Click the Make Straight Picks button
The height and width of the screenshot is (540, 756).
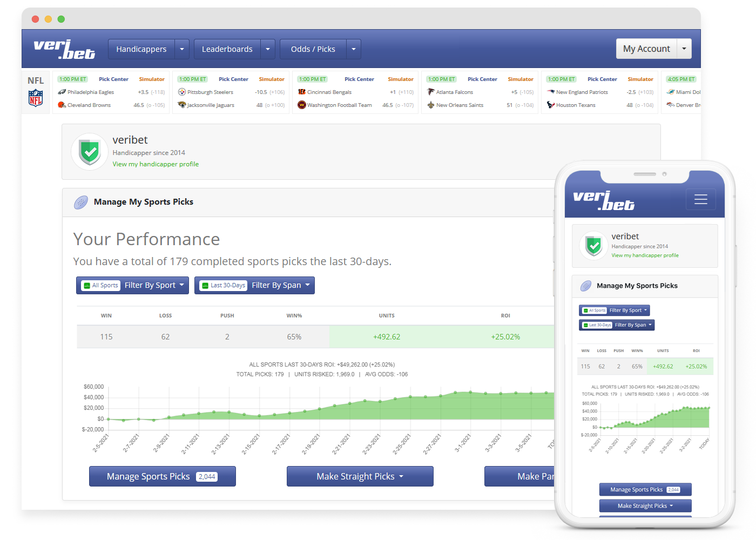360,476
